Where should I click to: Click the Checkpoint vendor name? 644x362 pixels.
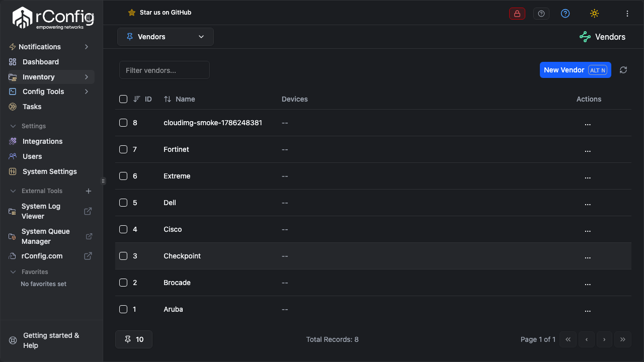[x=182, y=256]
